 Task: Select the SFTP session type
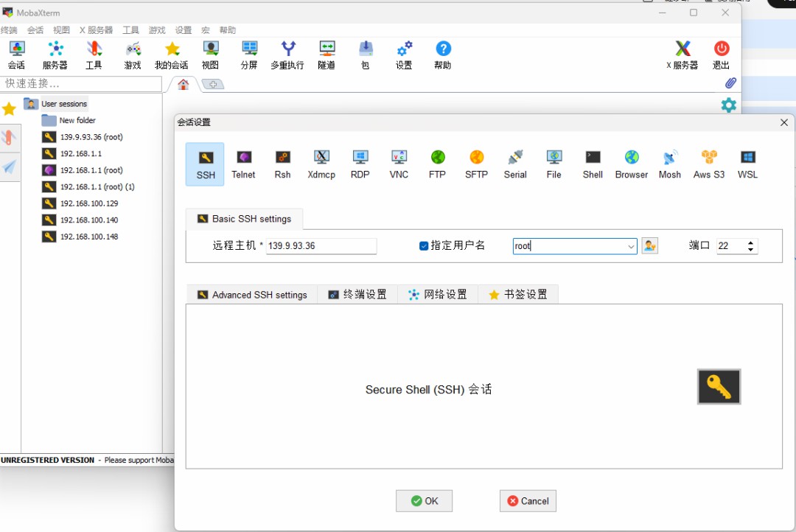coord(476,164)
